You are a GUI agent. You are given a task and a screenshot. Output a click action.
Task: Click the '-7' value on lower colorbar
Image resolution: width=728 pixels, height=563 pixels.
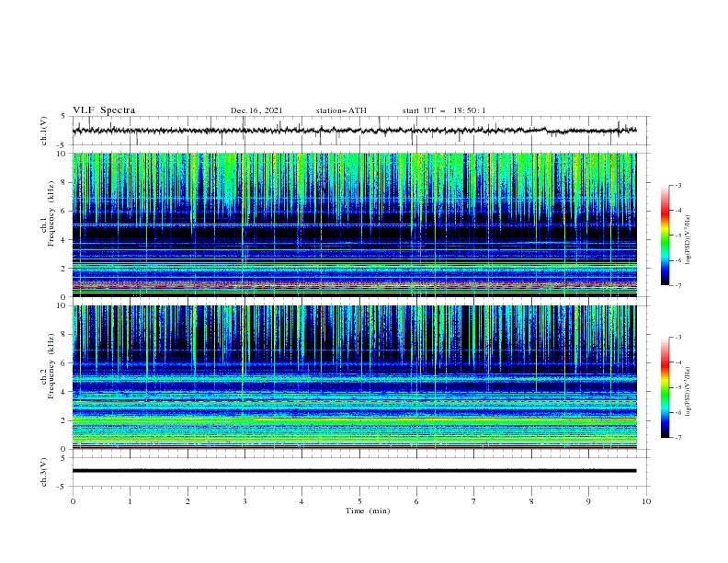click(678, 437)
